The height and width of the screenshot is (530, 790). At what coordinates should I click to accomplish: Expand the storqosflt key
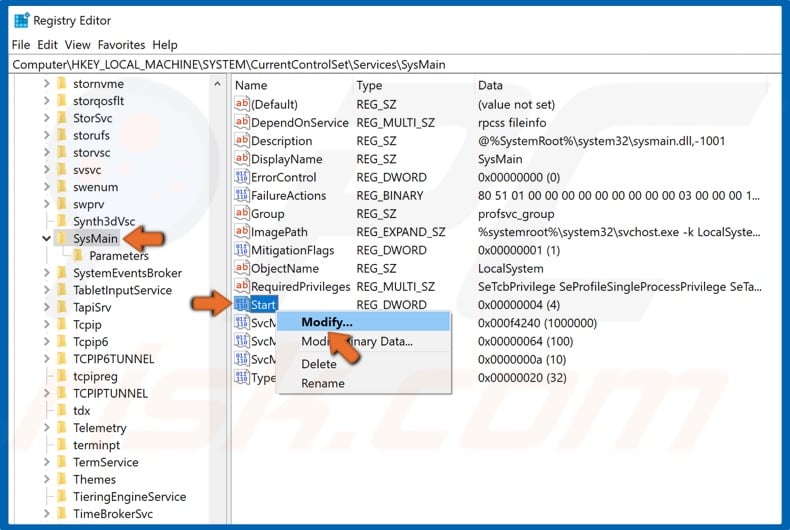pyautogui.click(x=46, y=101)
